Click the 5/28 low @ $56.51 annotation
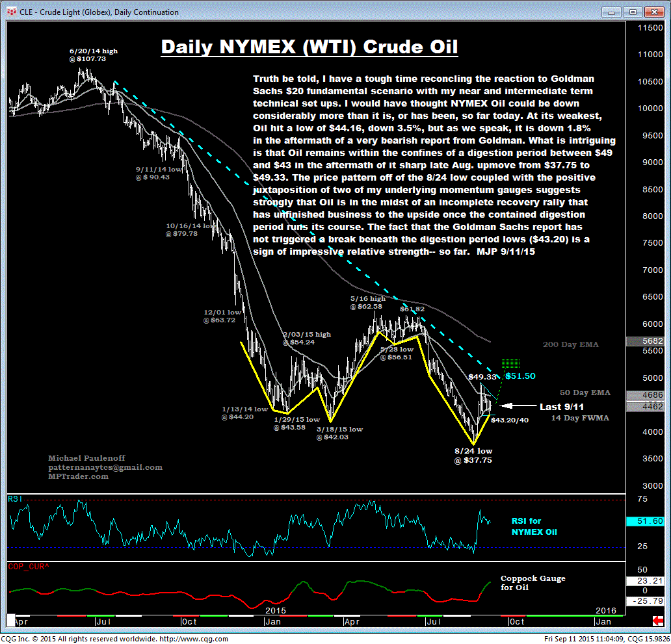 [x=397, y=354]
